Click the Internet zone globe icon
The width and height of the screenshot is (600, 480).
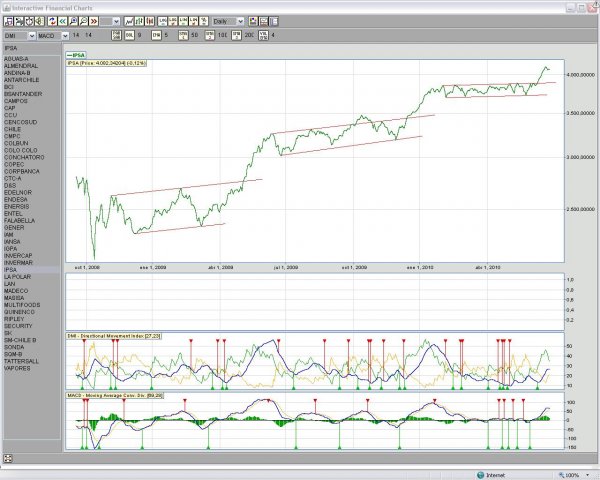coord(481,475)
